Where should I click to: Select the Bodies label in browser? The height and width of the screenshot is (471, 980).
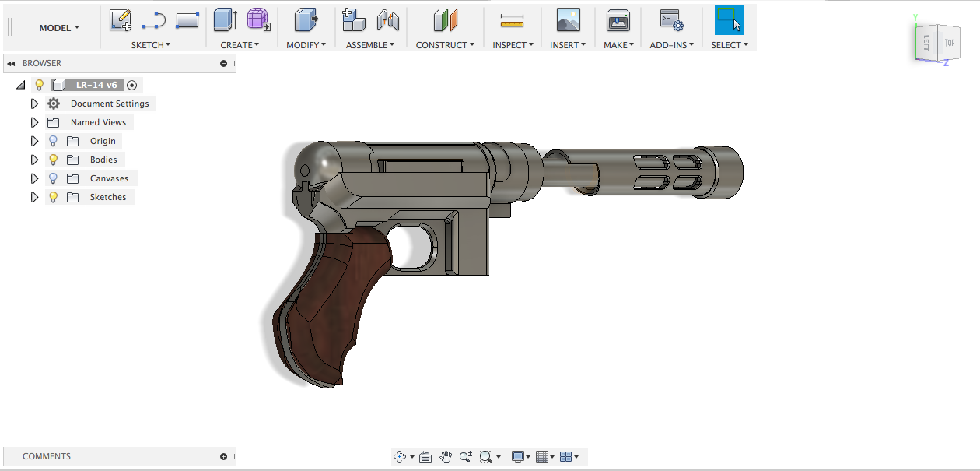(x=103, y=160)
